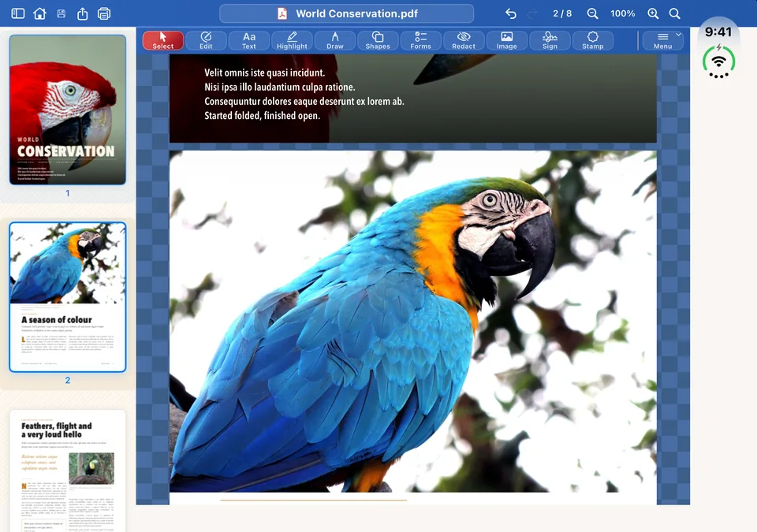This screenshot has height=532, width=757.
Task: Zoom in with the plus magnifier
Action: [653, 13]
